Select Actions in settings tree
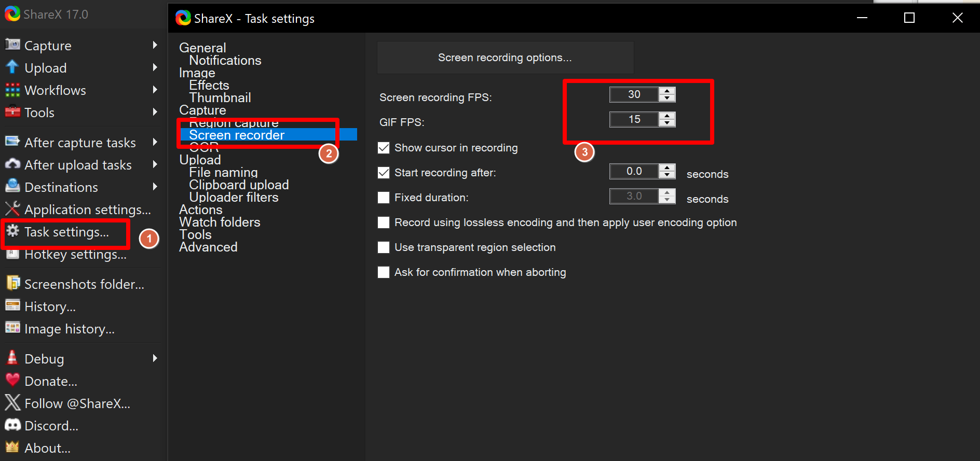This screenshot has height=461, width=980. [x=201, y=209]
